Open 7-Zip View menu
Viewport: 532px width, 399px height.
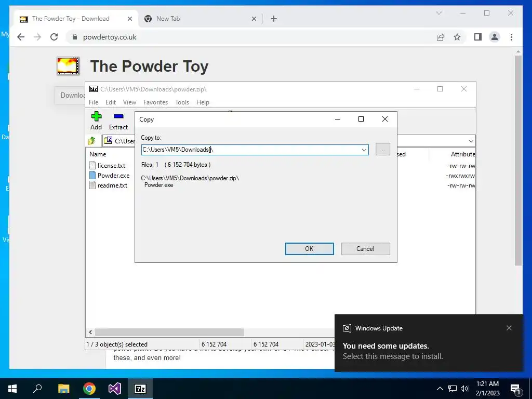click(x=129, y=102)
